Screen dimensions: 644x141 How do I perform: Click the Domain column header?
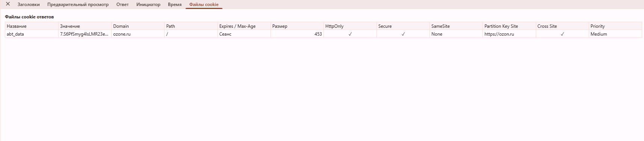pyautogui.click(x=138, y=26)
